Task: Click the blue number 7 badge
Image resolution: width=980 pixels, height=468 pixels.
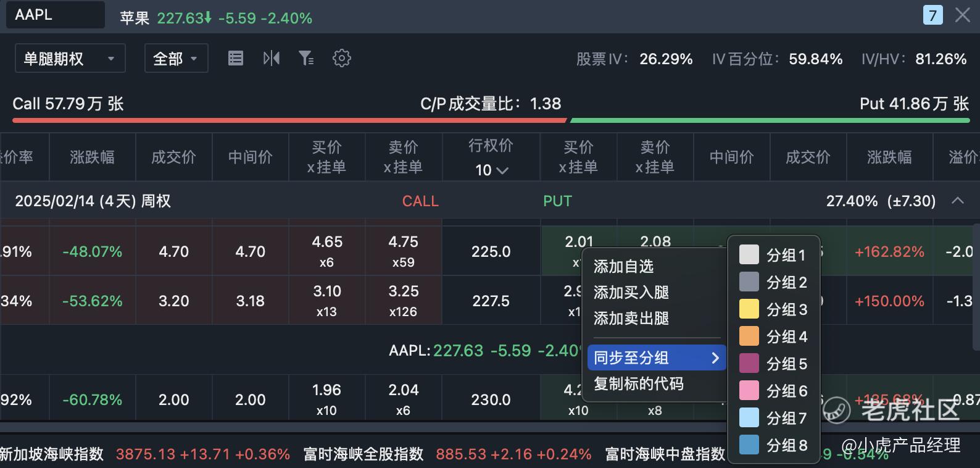Action: [x=932, y=15]
